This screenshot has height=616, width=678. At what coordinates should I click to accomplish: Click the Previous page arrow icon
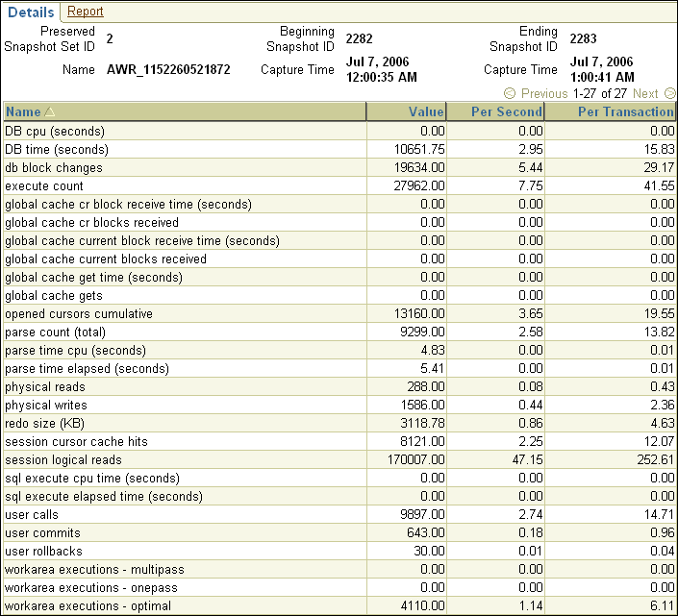(x=510, y=94)
